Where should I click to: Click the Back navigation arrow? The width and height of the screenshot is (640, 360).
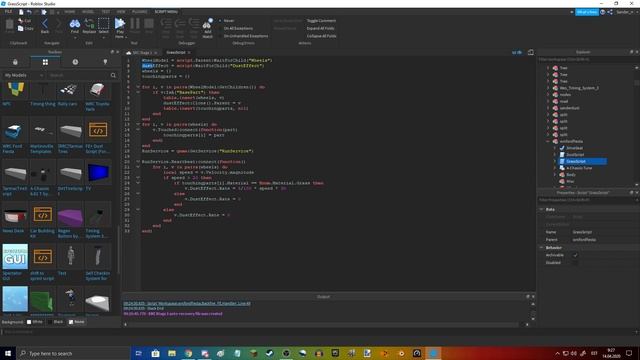click(x=45, y=24)
